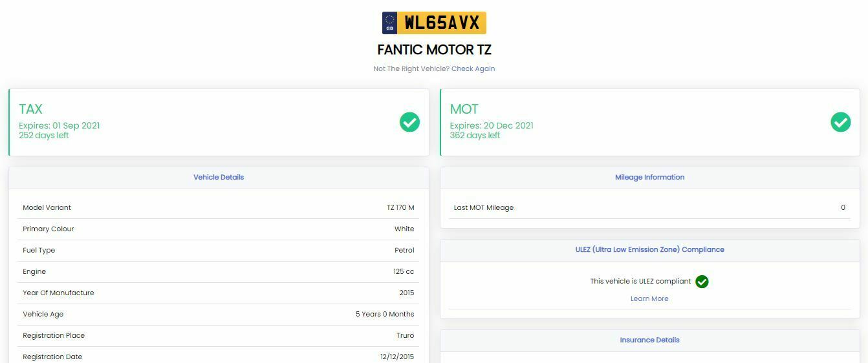The height and width of the screenshot is (363, 868).
Task: Select the Vehicle Details panel header
Action: [x=219, y=177]
